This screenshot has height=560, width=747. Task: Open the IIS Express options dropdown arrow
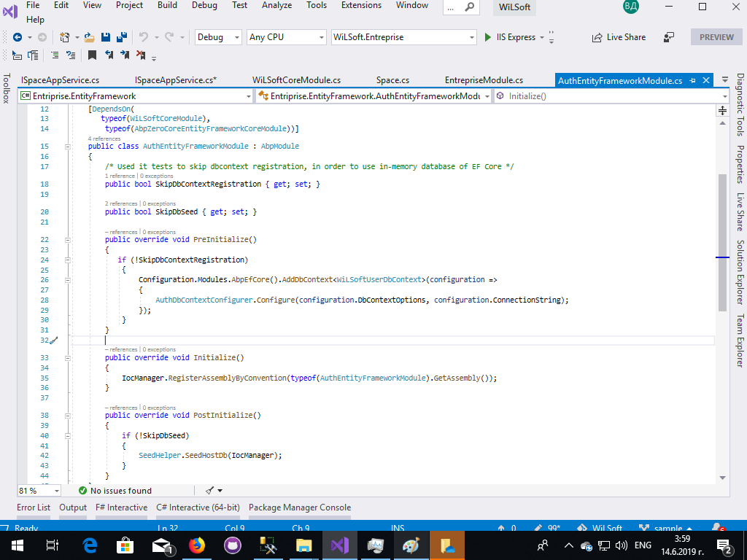click(x=542, y=38)
